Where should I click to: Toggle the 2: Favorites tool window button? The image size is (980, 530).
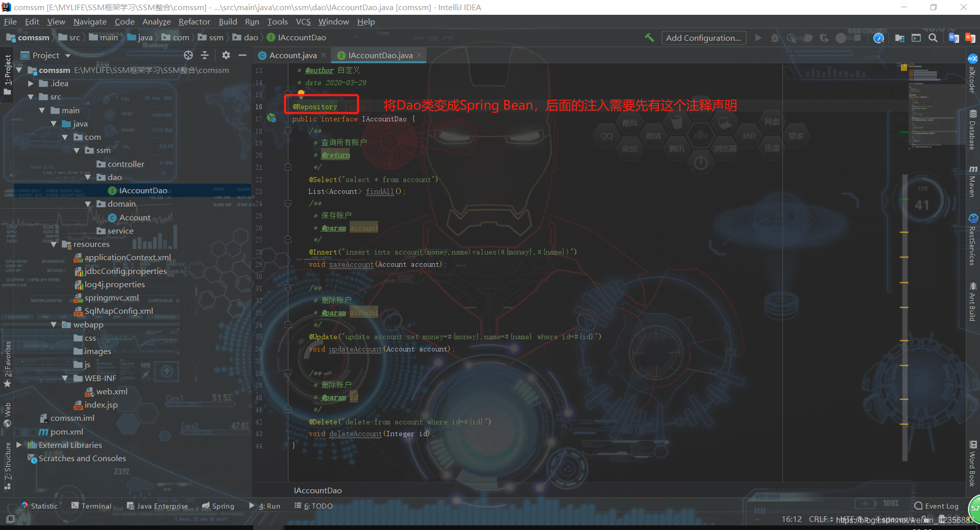7,364
